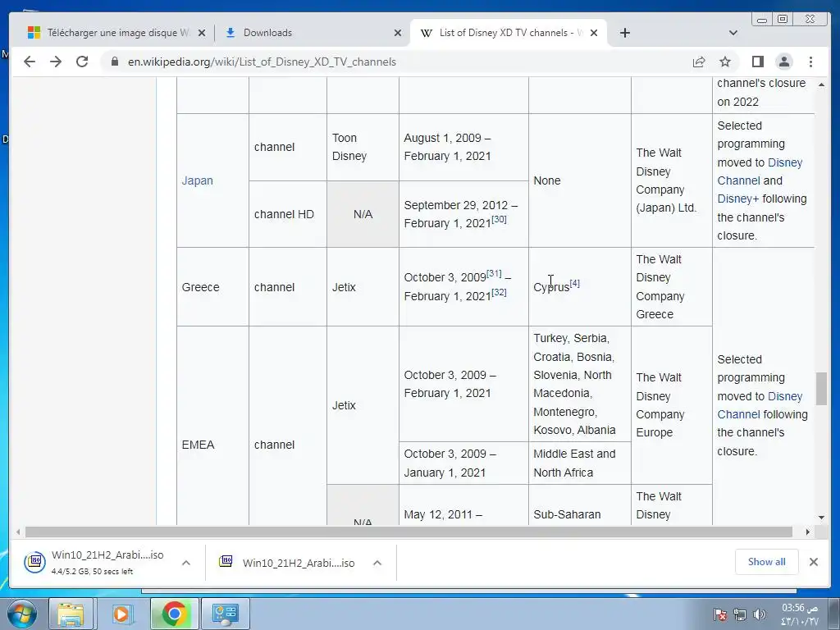
Task: Click the vertical scrollbar down arrow
Action: [x=821, y=518]
